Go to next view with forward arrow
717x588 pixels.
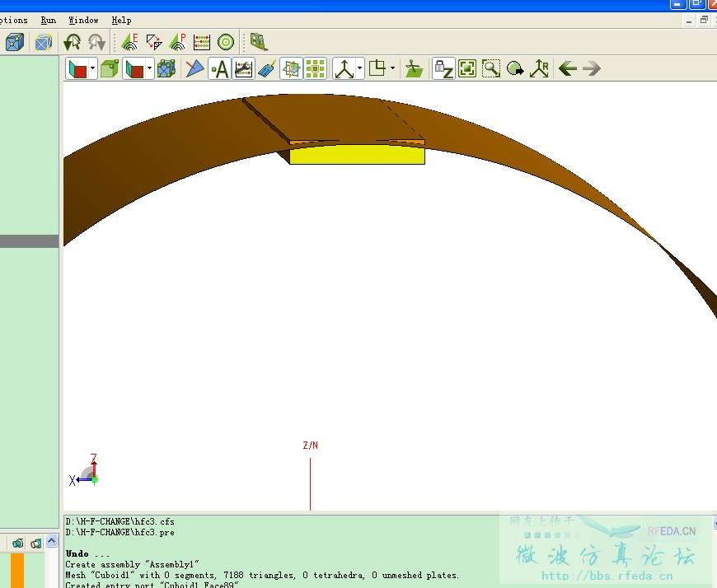[592, 69]
